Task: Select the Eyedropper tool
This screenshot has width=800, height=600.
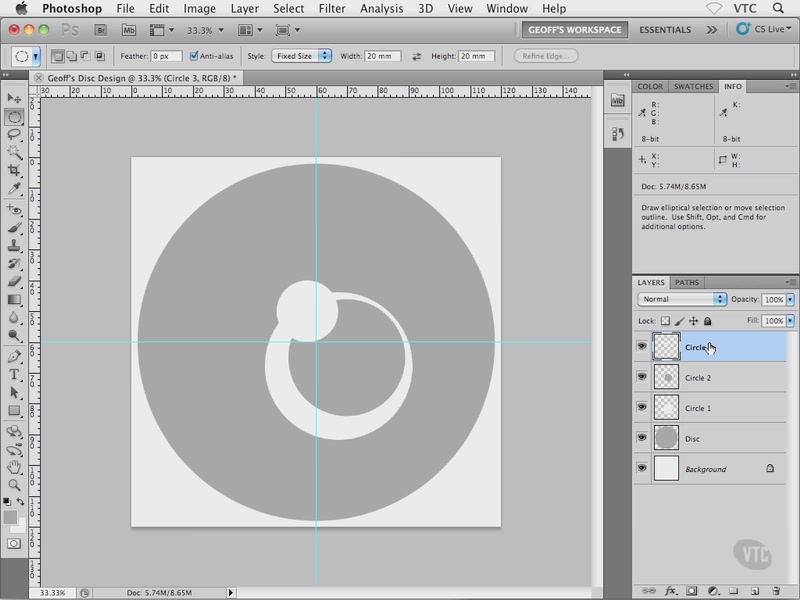Action: [x=14, y=189]
